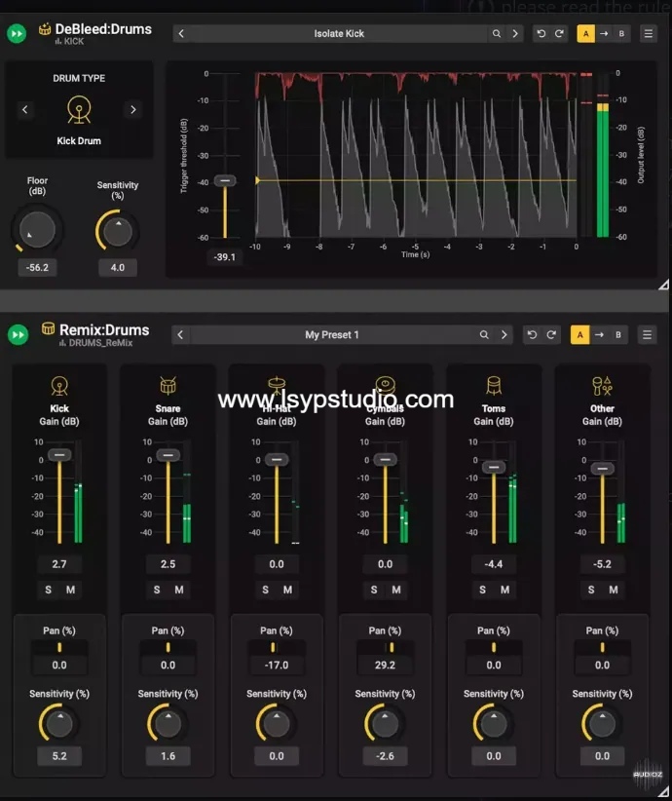Click the Cymbals channel icon
Screen dimensions: 672x801
point(385,384)
